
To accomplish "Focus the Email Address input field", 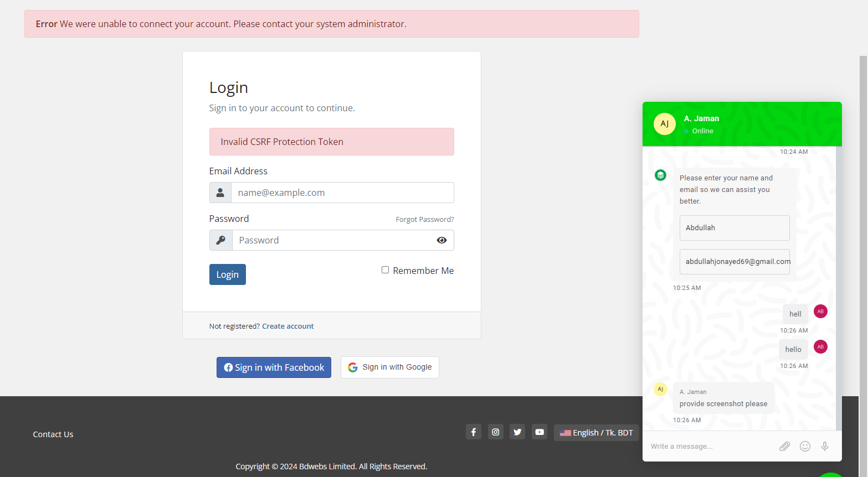I will point(342,193).
